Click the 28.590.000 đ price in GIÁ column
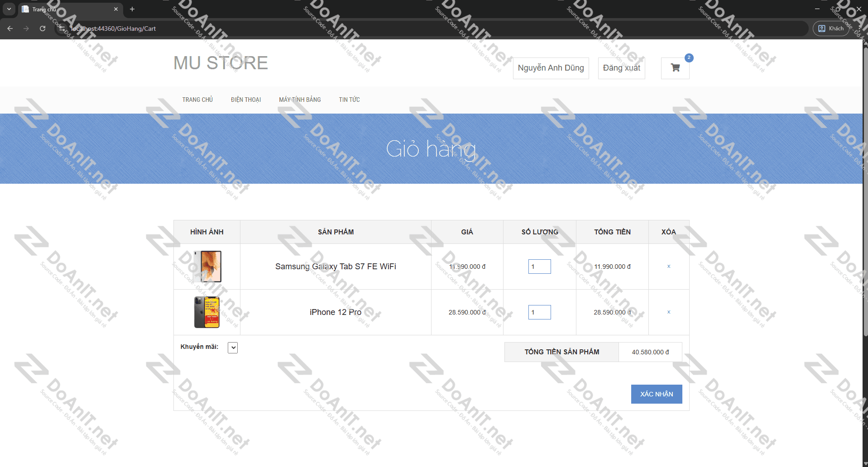868x467 pixels. point(467,312)
